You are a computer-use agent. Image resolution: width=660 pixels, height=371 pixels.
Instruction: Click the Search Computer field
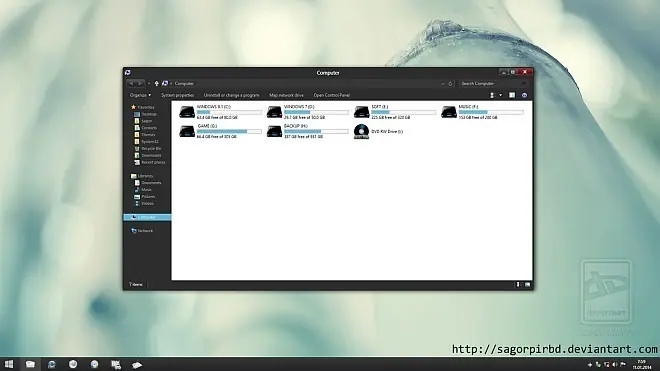coord(492,84)
